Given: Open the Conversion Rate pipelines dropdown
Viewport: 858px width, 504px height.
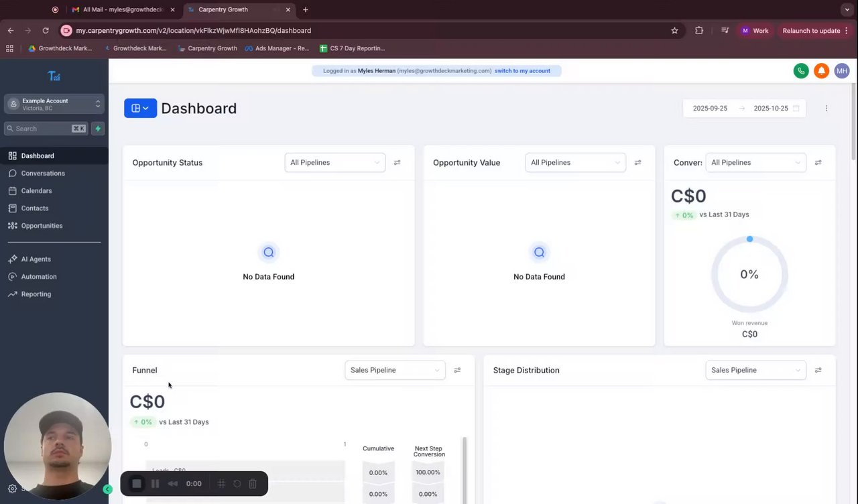Looking at the screenshot, I should [755, 162].
